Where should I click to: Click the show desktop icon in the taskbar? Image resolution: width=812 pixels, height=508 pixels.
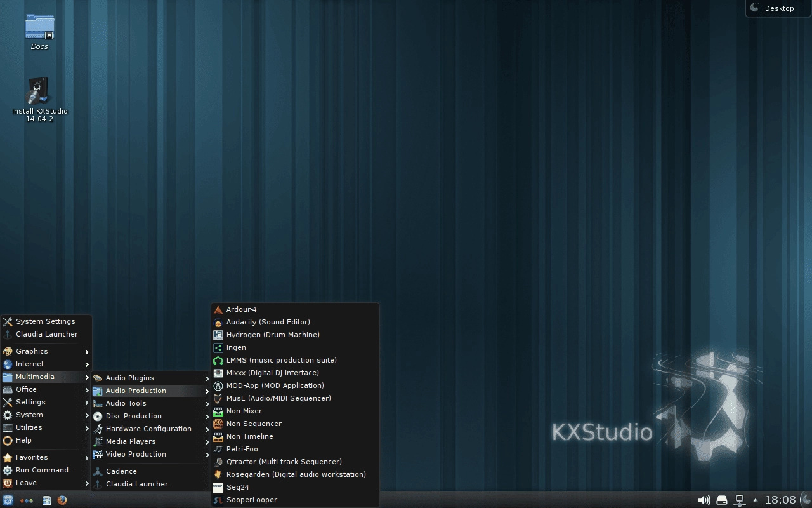point(46,500)
